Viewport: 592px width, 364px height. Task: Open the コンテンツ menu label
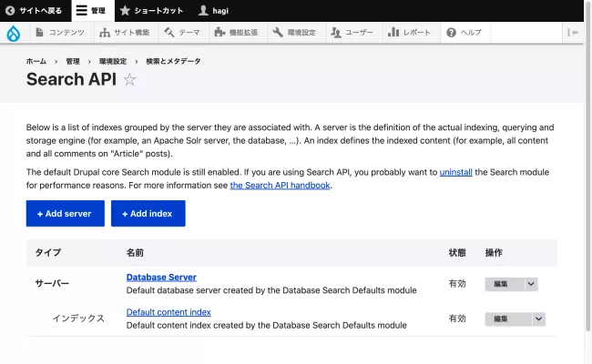(66, 33)
